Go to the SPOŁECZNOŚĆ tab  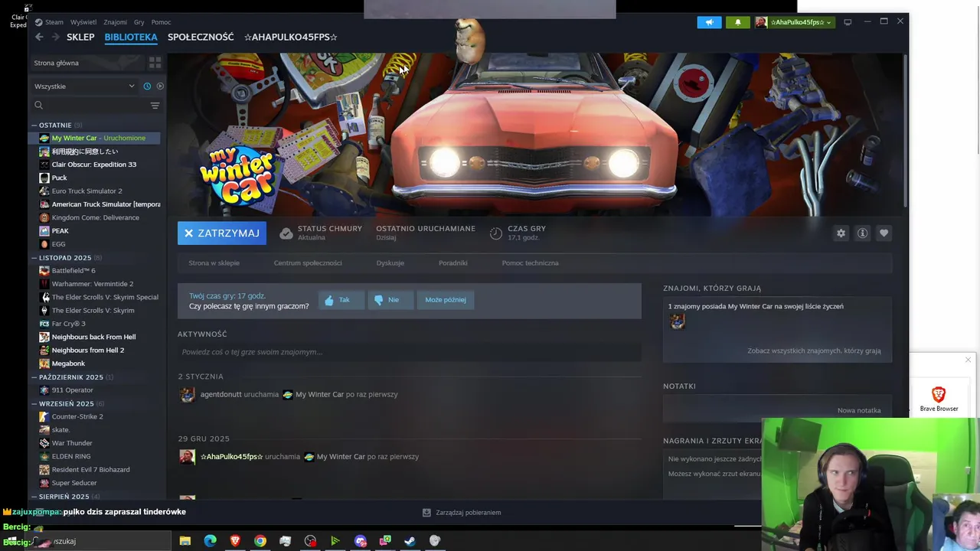click(201, 37)
